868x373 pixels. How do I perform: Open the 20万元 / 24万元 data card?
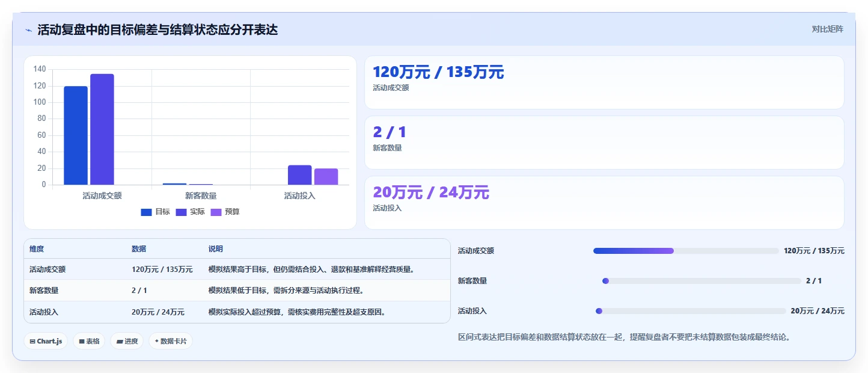(x=604, y=203)
